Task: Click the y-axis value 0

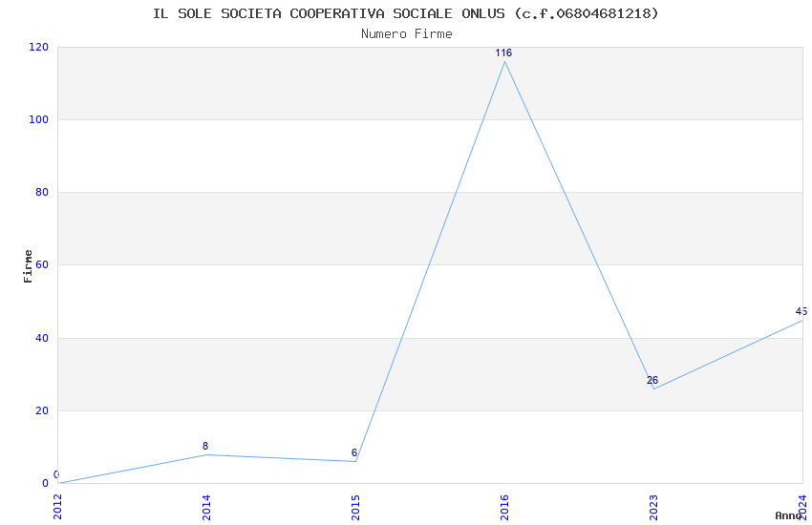Action: [45, 483]
